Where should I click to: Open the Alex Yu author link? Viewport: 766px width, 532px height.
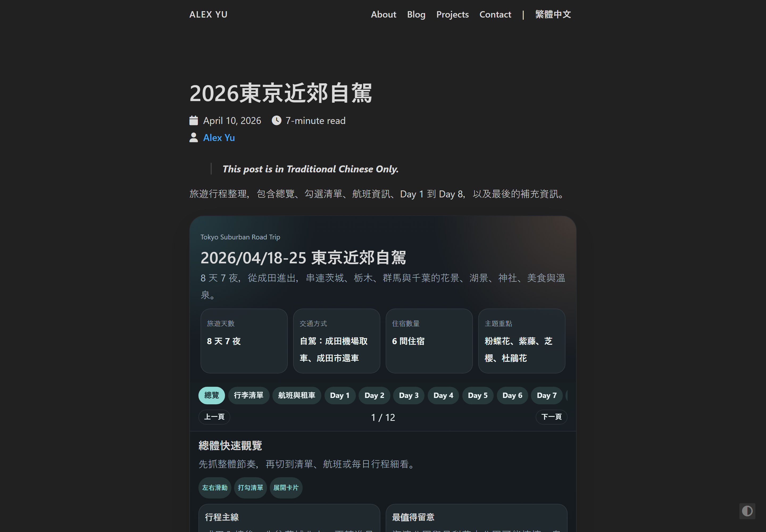(219, 138)
